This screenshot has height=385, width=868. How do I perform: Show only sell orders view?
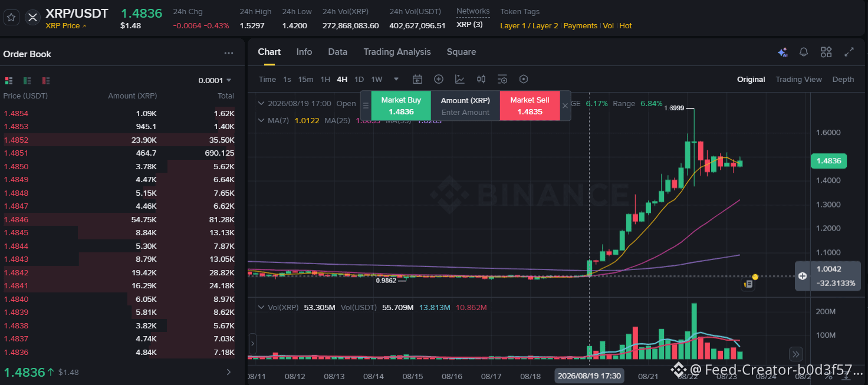click(45, 80)
